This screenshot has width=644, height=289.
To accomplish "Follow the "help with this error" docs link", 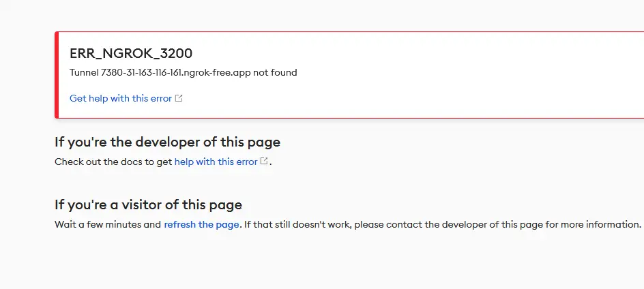I will (216, 162).
